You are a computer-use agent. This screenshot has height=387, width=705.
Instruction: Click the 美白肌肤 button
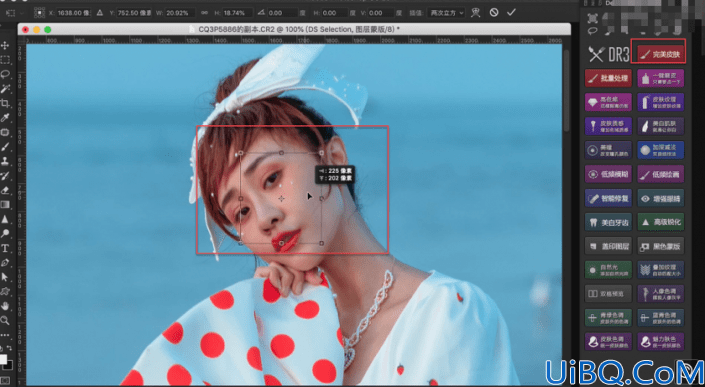pos(660,126)
